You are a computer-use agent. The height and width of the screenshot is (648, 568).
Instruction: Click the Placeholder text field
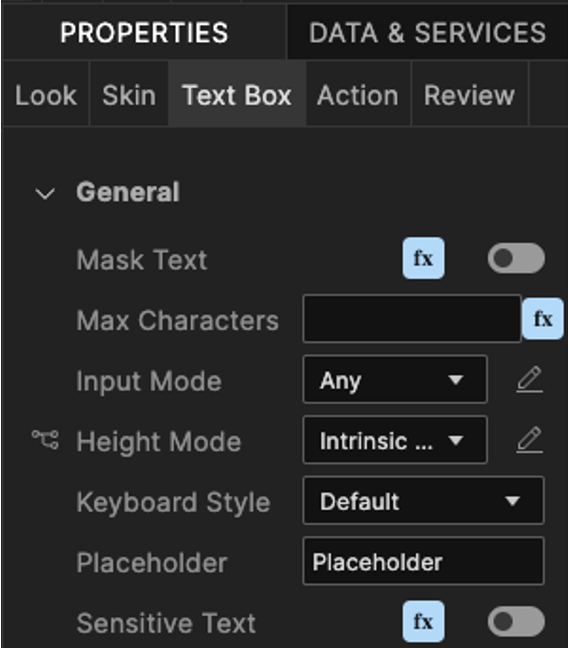(x=423, y=561)
